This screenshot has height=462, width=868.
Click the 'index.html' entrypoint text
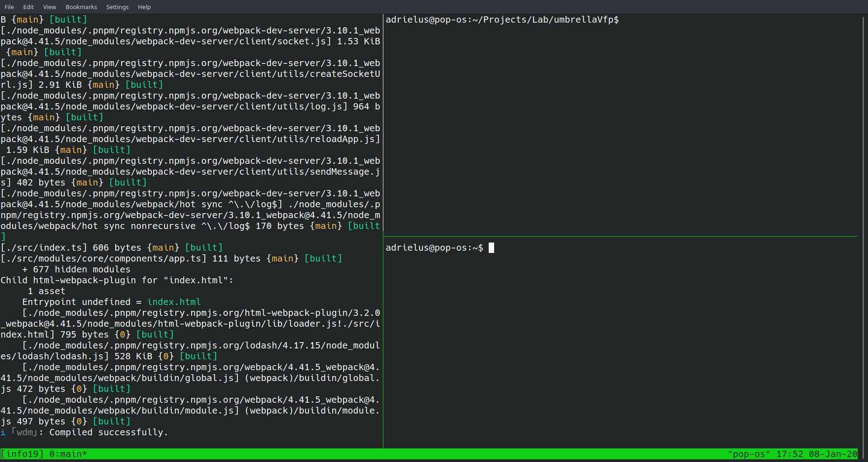(x=174, y=302)
